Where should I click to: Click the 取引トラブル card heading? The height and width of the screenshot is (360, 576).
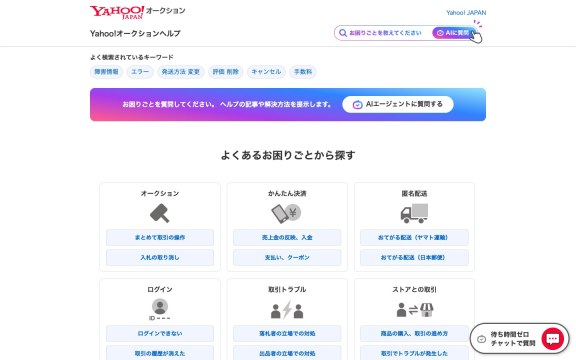coord(287,289)
